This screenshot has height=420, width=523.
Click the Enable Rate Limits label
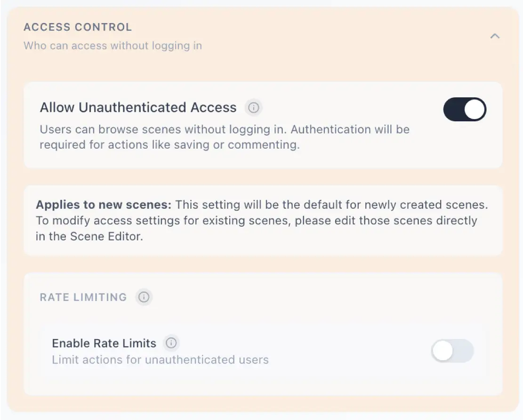(104, 343)
